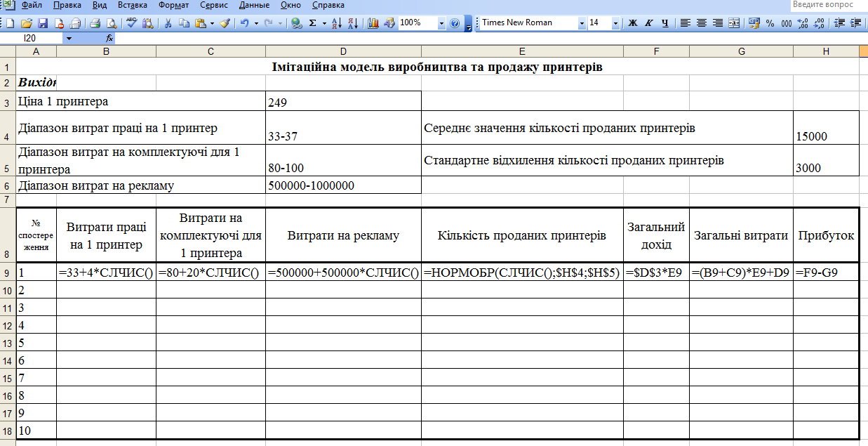Open the Вставка menu

pos(133,5)
